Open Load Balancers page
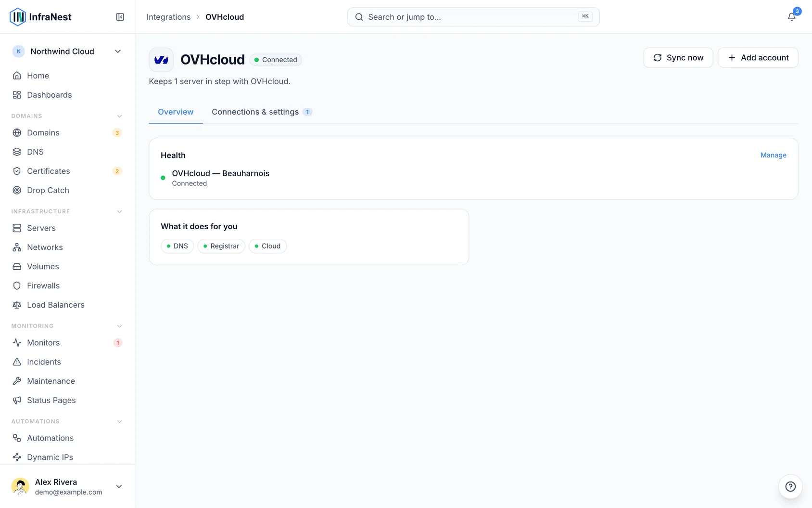The image size is (812, 508). coord(67,305)
